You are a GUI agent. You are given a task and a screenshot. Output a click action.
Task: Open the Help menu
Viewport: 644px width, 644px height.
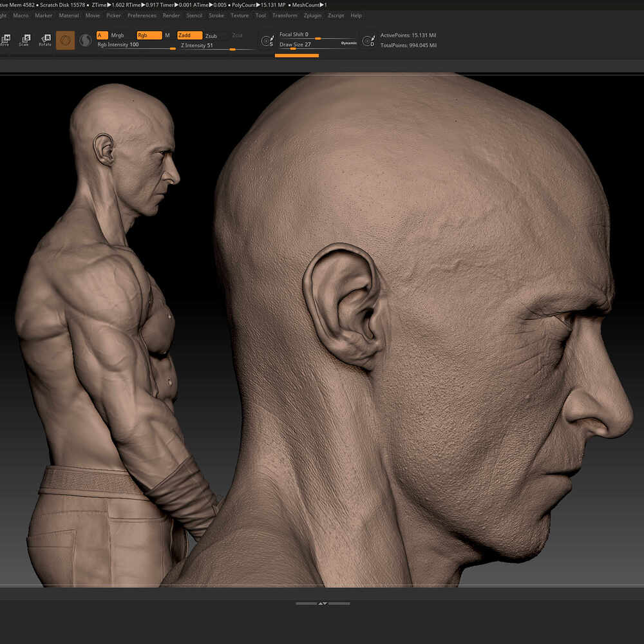(x=356, y=15)
